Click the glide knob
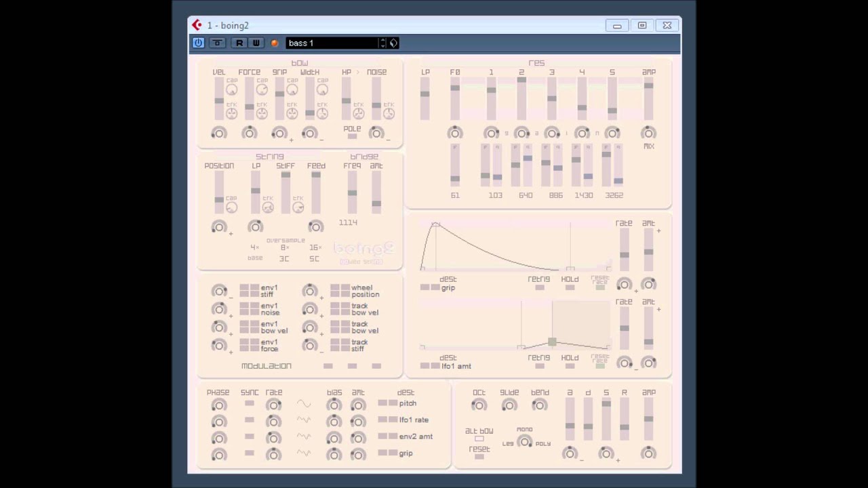868x488 pixels. tap(509, 405)
